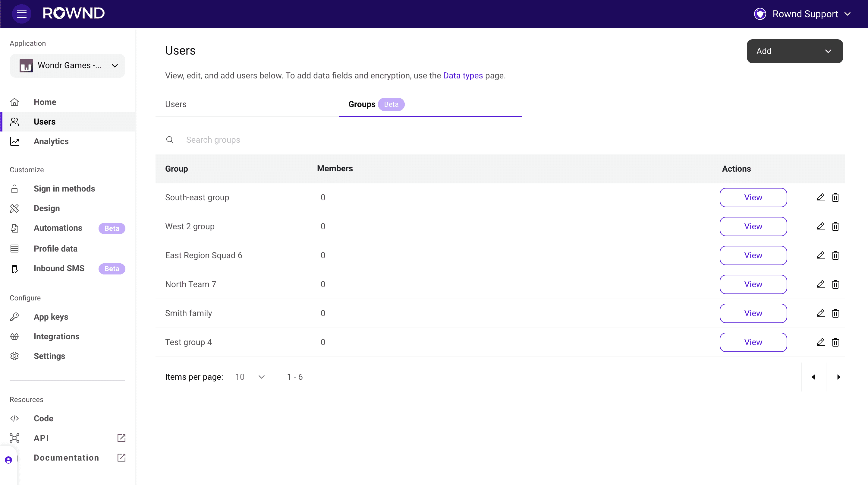Viewport: 868px width, 485px height.
Task: Delete the West 2 group
Action: (x=835, y=226)
